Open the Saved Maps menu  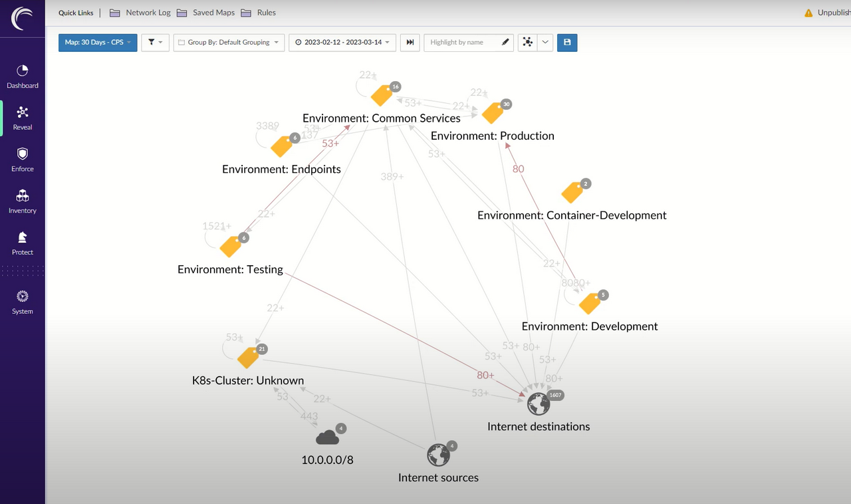click(213, 12)
